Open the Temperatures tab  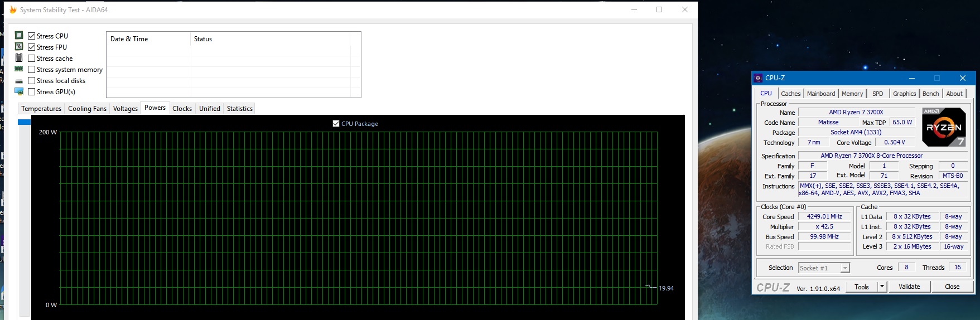[x=41, y=109]
